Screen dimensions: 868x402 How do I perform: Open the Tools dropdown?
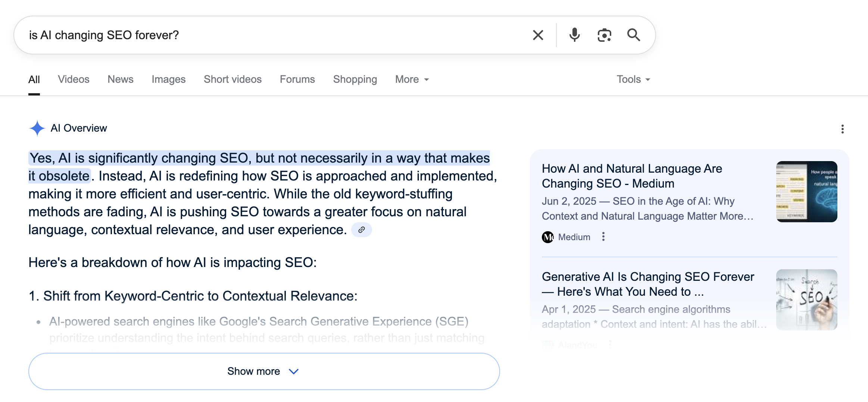(x=633, y=79)
